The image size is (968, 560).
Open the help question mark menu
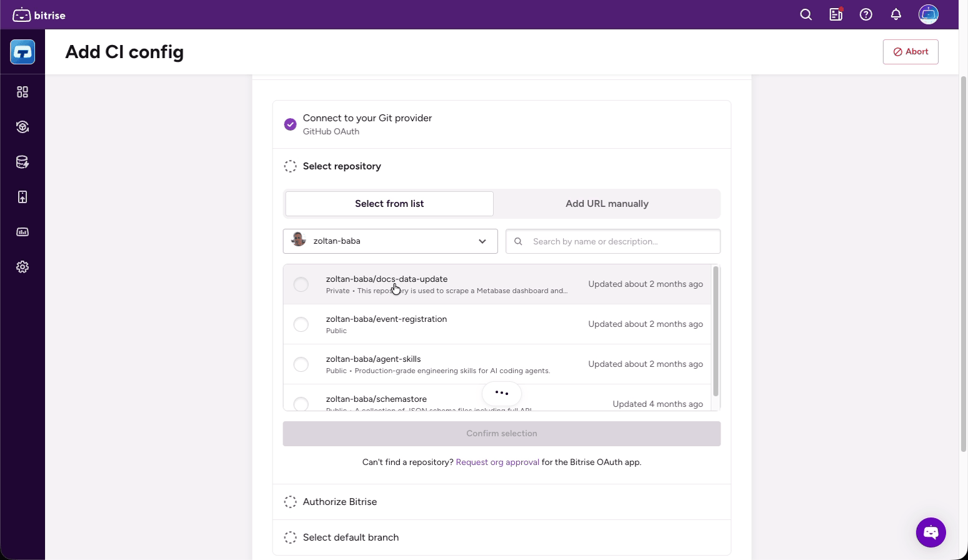[866, 14]
